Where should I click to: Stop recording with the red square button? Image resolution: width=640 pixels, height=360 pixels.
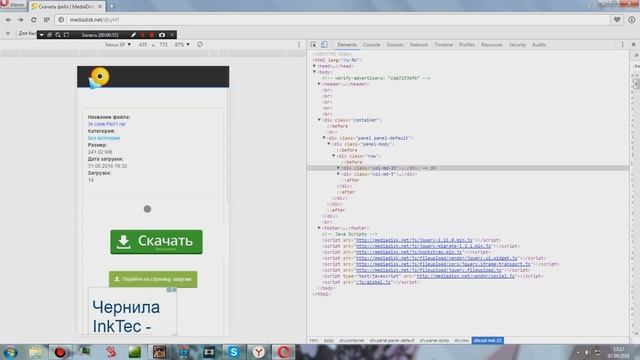(151, 35)
